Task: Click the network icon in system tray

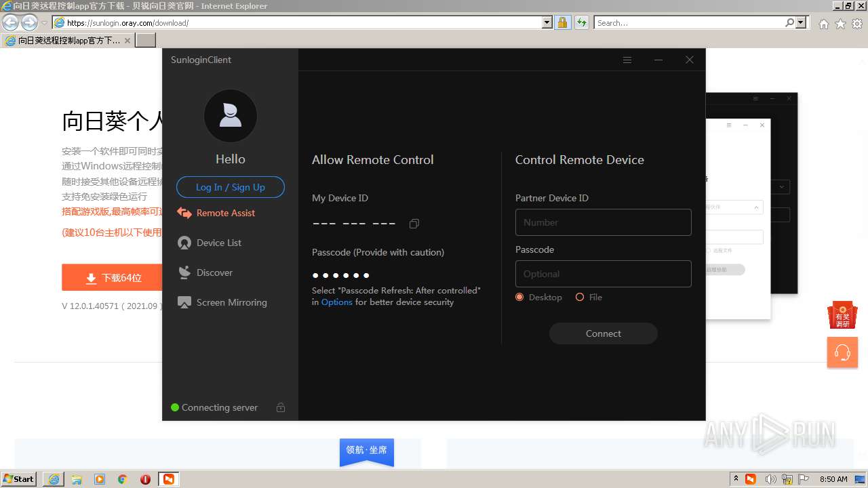Action: (789, 479)
